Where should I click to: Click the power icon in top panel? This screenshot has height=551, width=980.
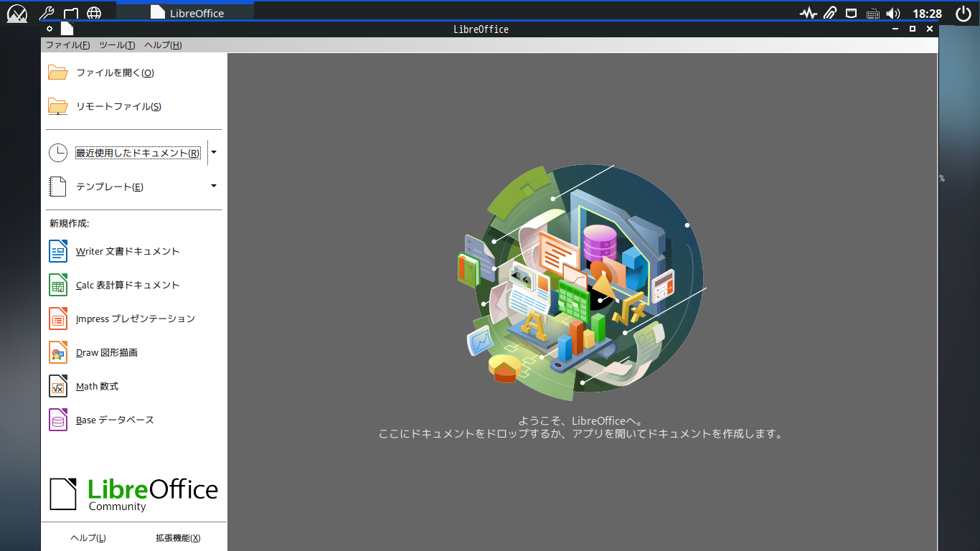[x=963, y=13]
